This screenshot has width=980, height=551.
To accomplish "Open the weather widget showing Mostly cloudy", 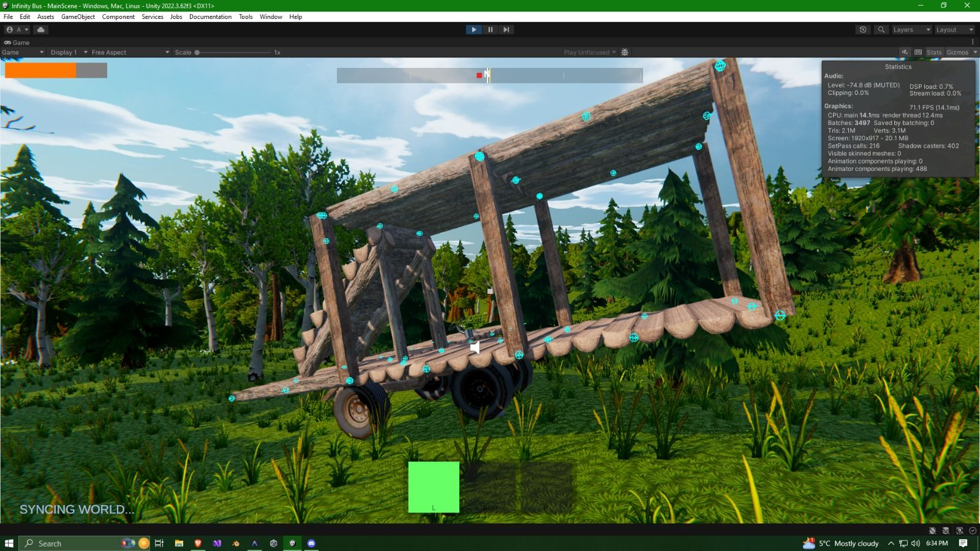I will [840, 543].
